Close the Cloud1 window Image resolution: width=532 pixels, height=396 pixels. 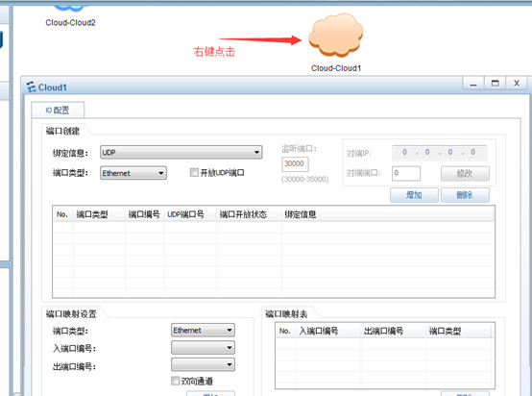pos(517,84)
